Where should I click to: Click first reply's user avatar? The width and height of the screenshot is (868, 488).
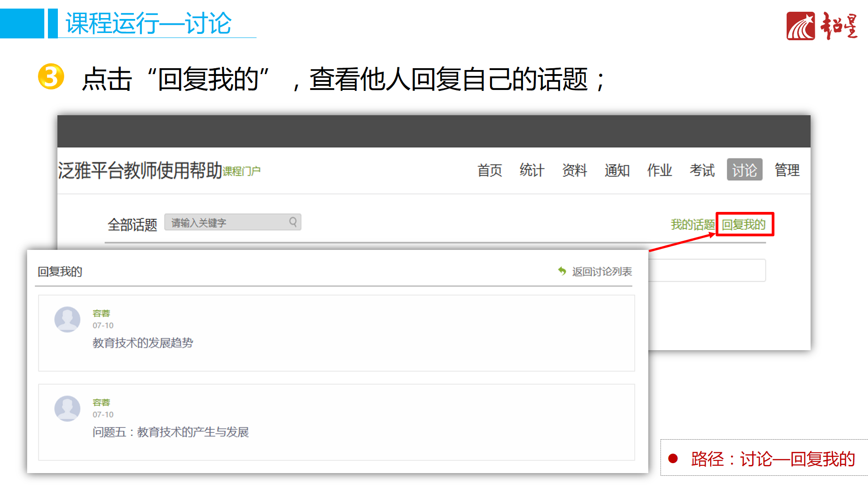click(x=67, y=319)
